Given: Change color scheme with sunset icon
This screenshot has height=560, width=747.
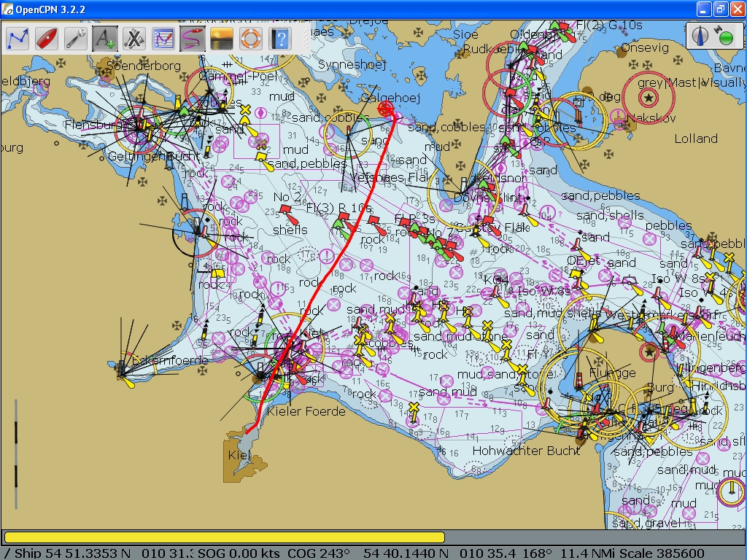Looking at the screenshot, I should pos(222,39).
